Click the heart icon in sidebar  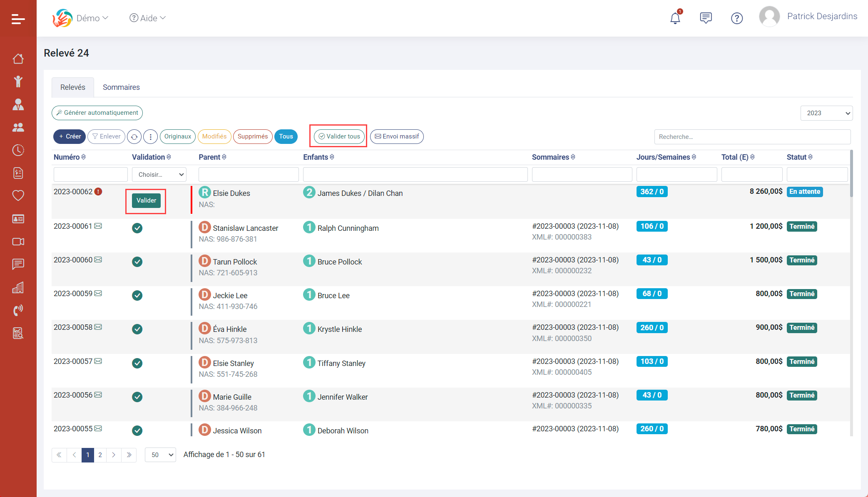click(18, 195)
